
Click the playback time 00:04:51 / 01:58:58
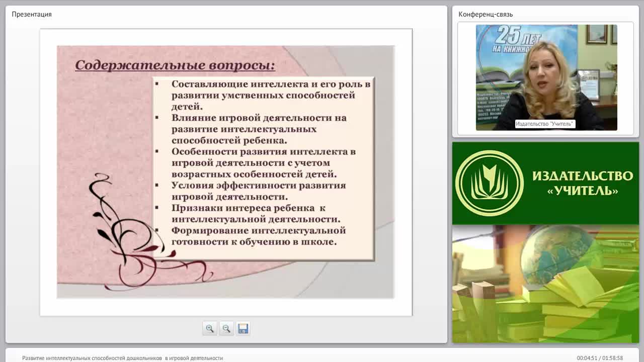pos(600,358)
